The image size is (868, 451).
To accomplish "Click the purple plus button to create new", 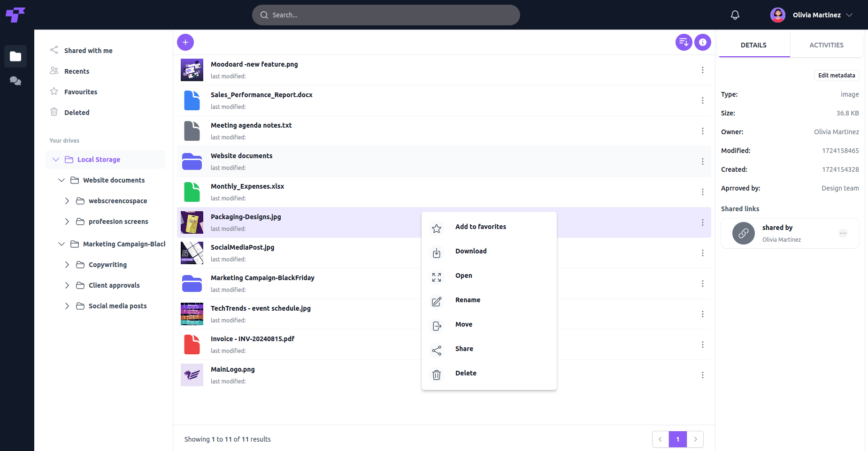I will pyautogui.click(x=185, y=42).
